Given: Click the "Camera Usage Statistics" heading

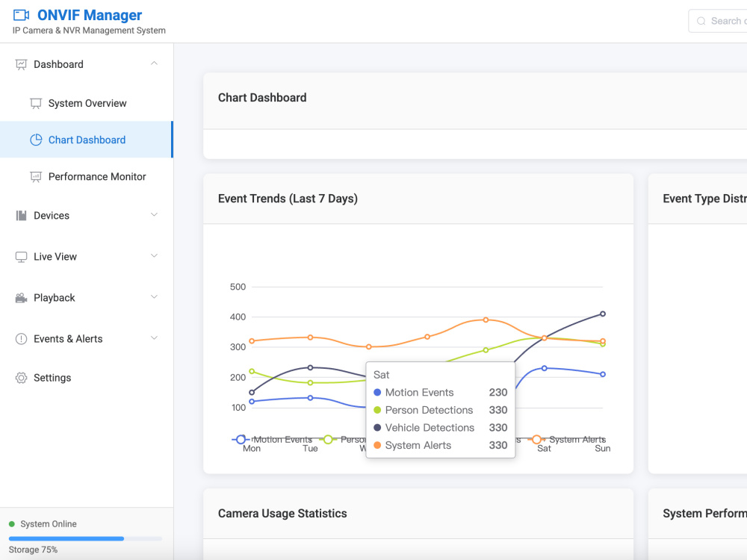Looking at the screenshot, I should tap(282, 514).
